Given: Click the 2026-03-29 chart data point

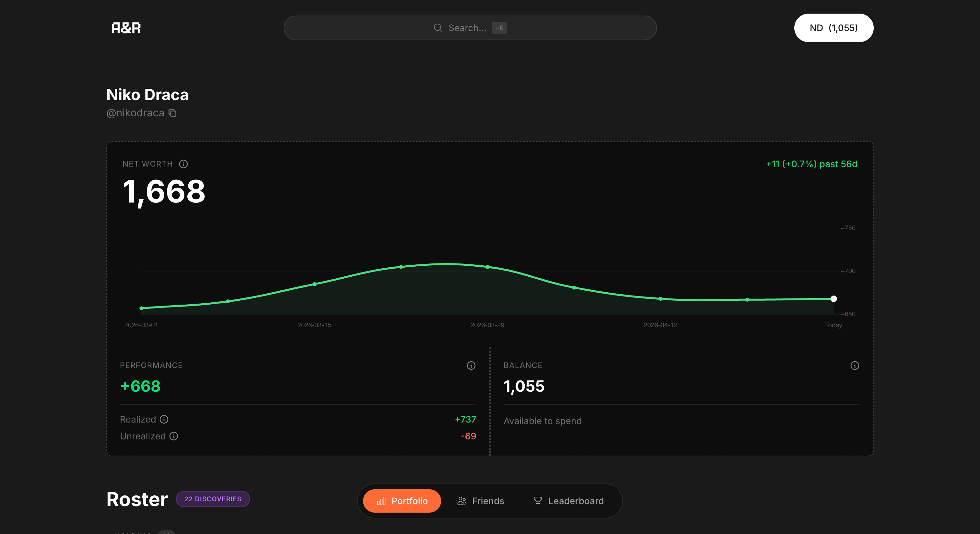Looking at the screenshot, I should [x=487, y=267].
